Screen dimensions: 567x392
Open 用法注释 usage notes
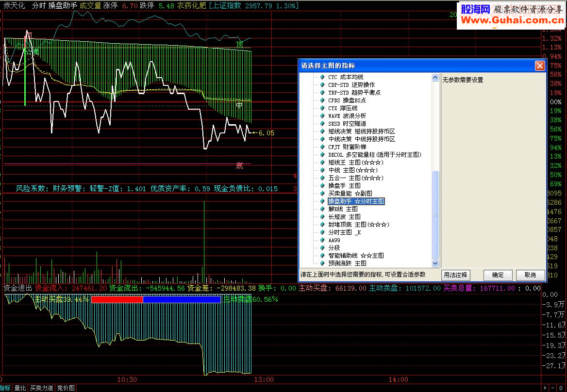(456, 275)
